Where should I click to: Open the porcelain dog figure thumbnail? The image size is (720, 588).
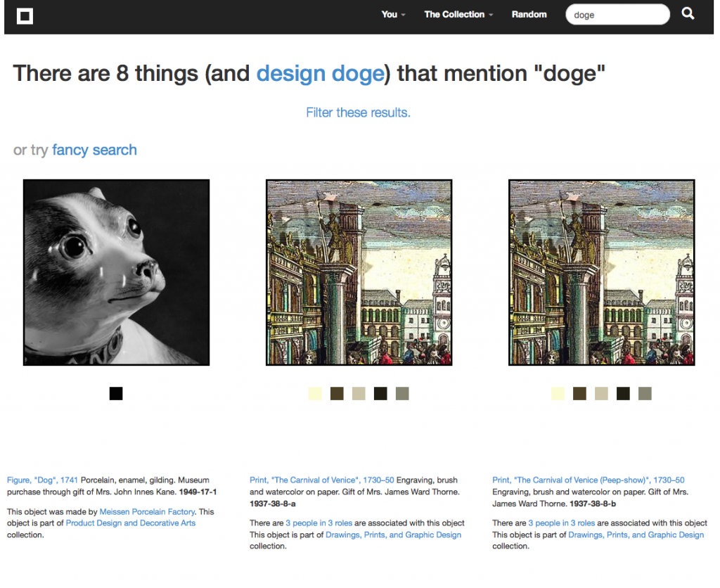(x=116, y=272)
